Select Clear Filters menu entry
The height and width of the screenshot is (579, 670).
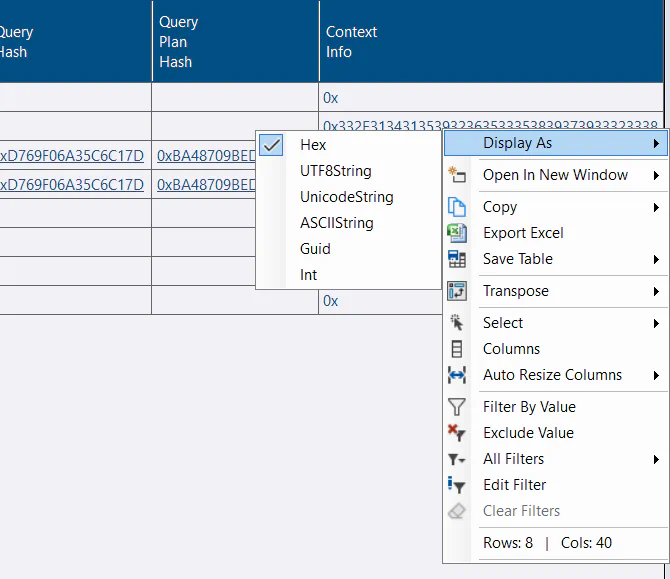pyautogui.click(x=555, y=511)
